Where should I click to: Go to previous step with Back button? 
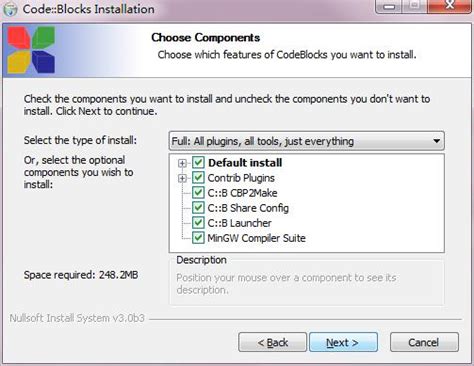[272, 342]
